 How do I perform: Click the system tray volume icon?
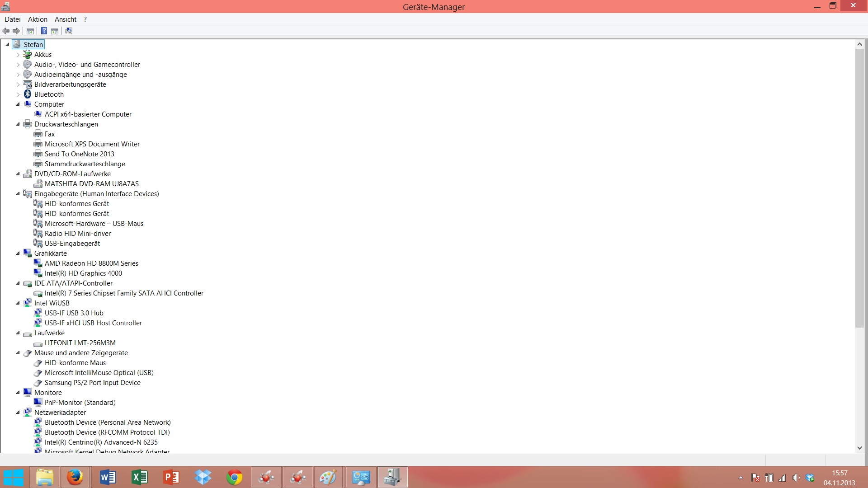[x=796, y=478]
